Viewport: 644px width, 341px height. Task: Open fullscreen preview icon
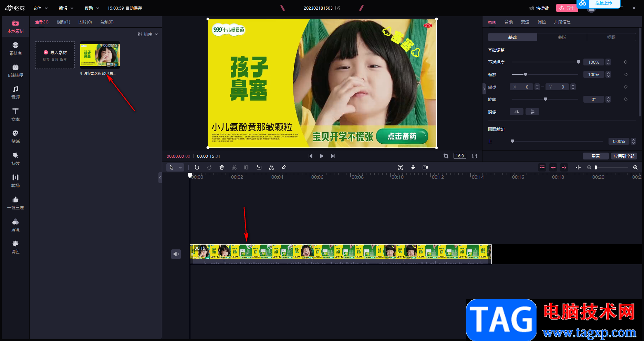(475, 156)
